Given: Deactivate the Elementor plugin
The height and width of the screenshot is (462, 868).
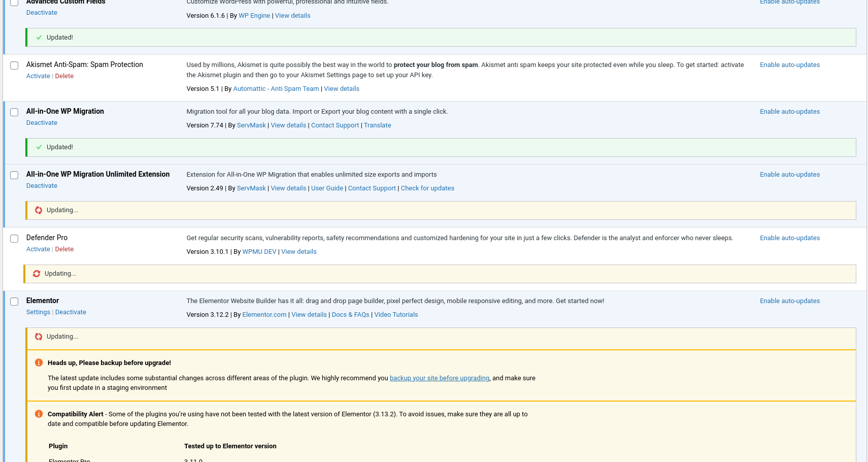Looking at the screenshot, I should [x=71, y=312].
